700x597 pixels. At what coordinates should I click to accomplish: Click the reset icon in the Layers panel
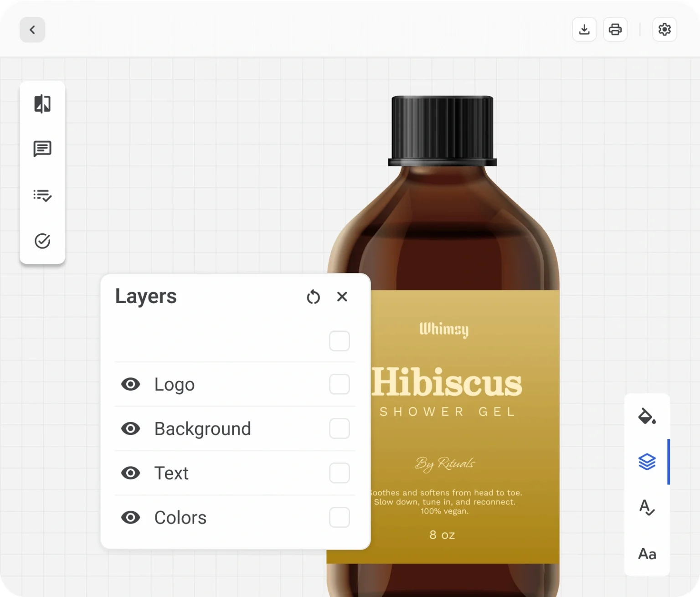tap(314, 296)
